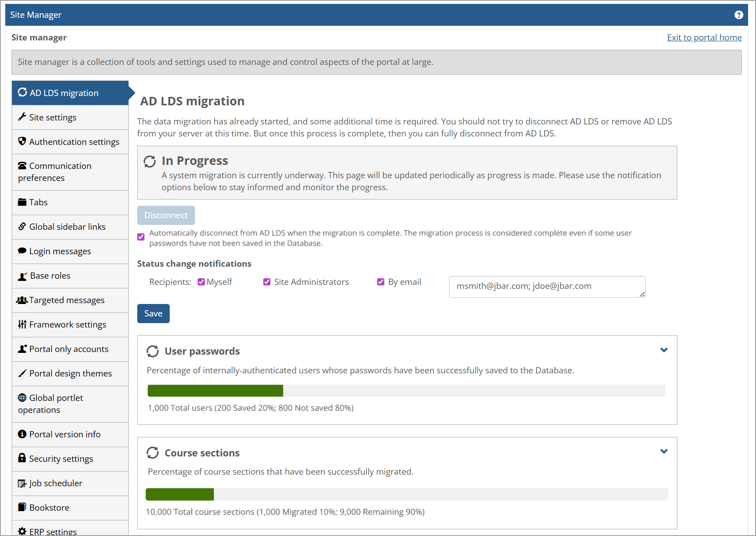
Task: Go to Authentication settings
Action: point(70,142)
